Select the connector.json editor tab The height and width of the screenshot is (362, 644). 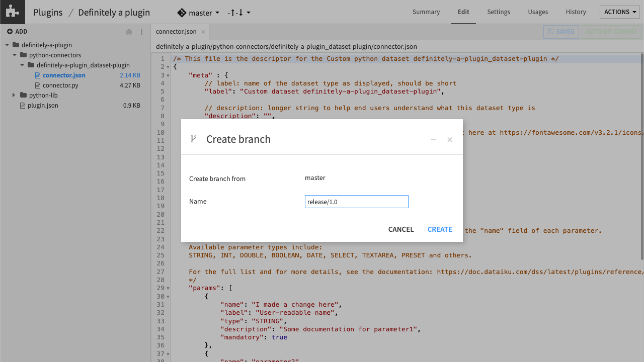176,32
